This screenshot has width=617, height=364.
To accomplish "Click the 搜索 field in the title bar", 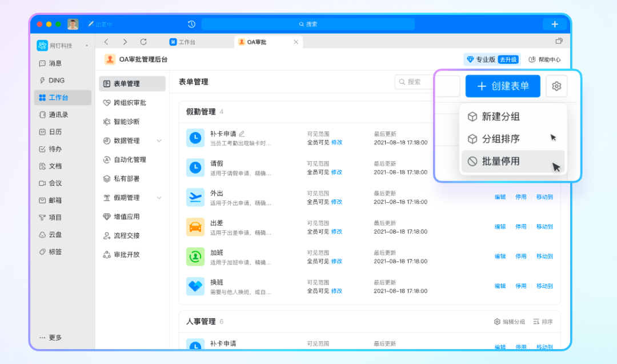I will pos(308,24).
